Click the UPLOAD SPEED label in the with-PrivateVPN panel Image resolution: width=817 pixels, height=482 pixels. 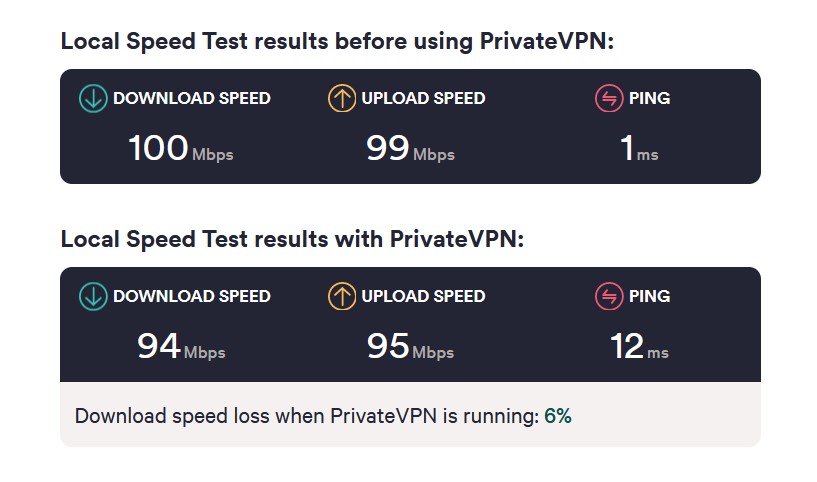click(423, 296)
